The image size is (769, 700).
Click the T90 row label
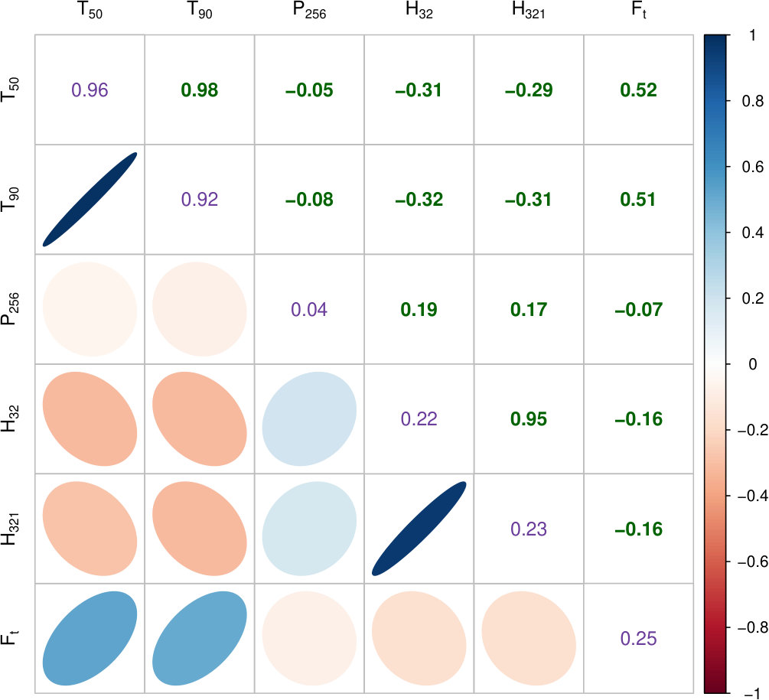pos(11,200)
